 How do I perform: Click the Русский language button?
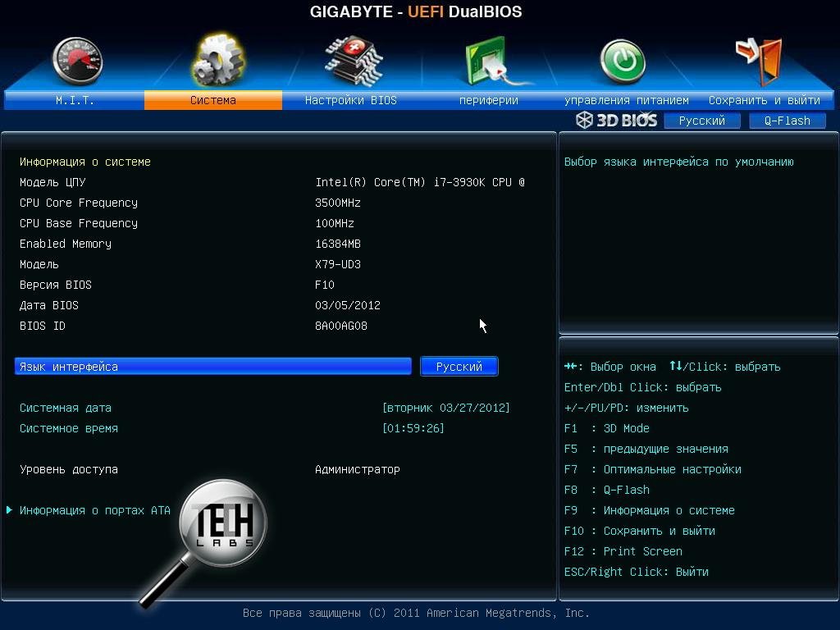coord(701,120)
